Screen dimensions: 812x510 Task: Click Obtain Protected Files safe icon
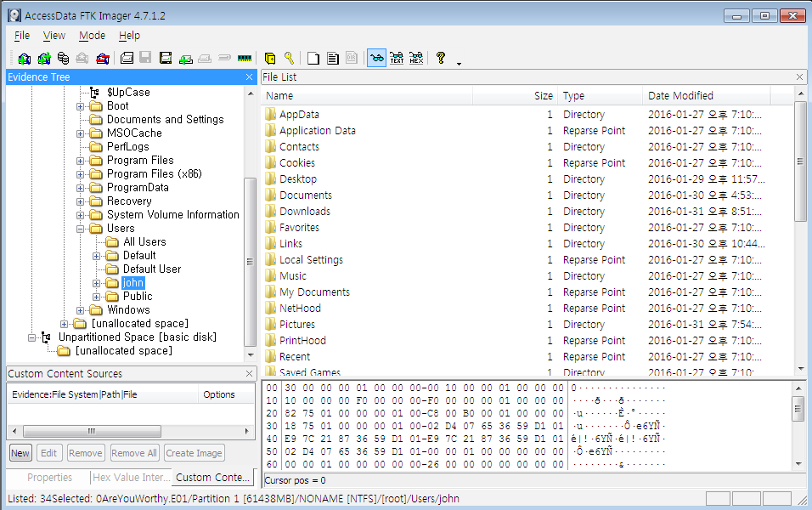click(x=270, y=58)
